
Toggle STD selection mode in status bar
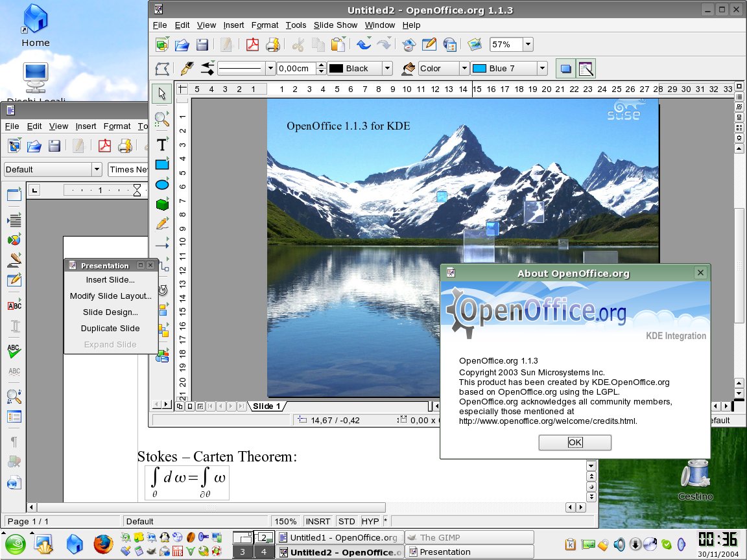coord(346,521)
